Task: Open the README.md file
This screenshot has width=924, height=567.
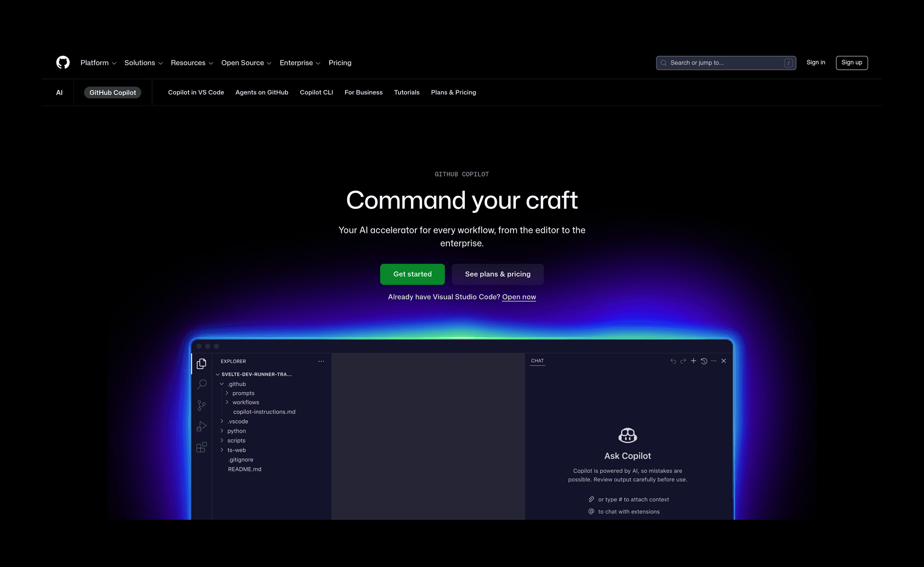Action: (x=244, y=469)
